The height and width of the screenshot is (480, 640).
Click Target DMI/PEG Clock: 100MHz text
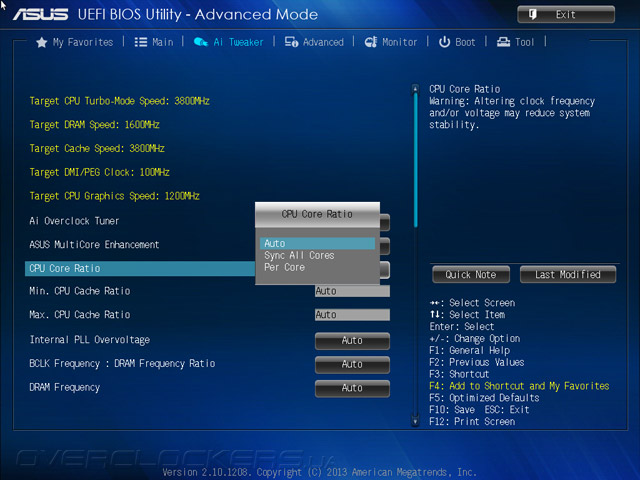99,172
